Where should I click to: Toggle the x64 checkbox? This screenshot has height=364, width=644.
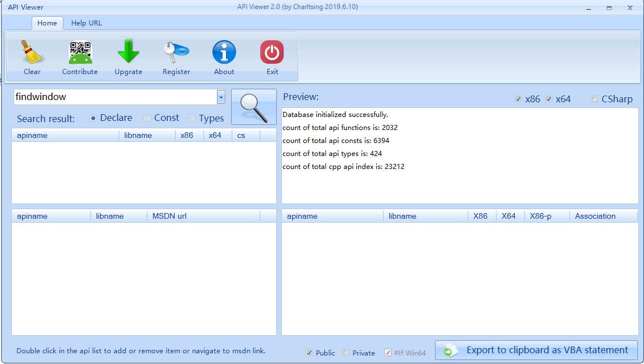click(x=549, y=99)
